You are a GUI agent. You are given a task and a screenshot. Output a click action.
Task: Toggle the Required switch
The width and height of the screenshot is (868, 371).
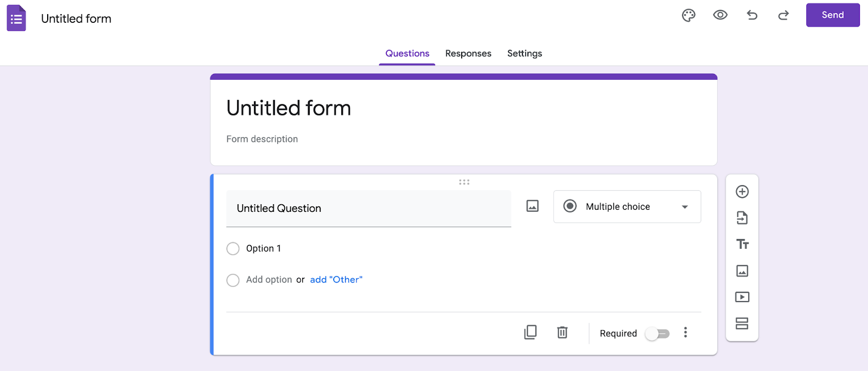(x=658, y=334)
